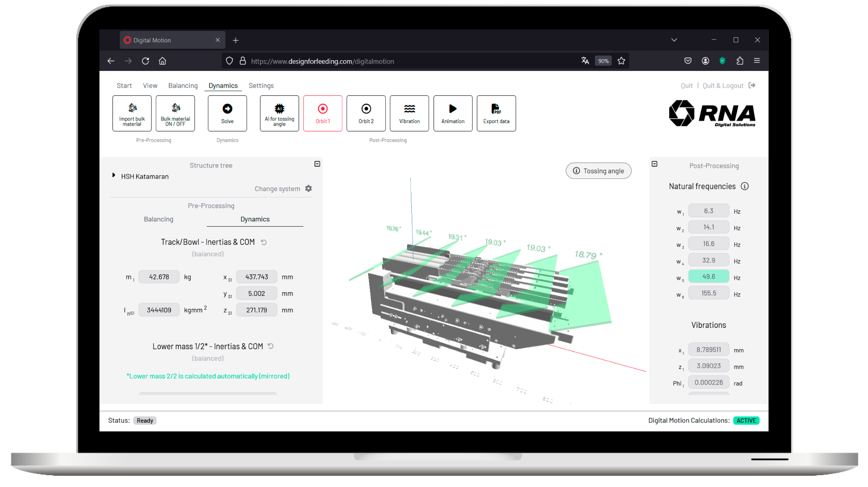Screen dimensions: 868x487
Task: Open the account profile icon
Action: tap(705, 61)
